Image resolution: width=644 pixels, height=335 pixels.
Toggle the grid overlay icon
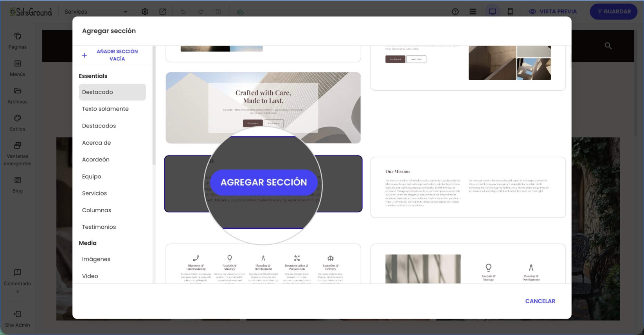(473, 12)
